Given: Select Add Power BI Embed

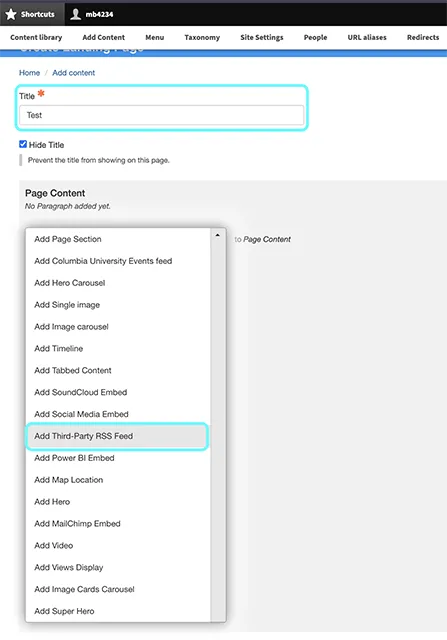Looking at the screenshot, I should [118, 458].
